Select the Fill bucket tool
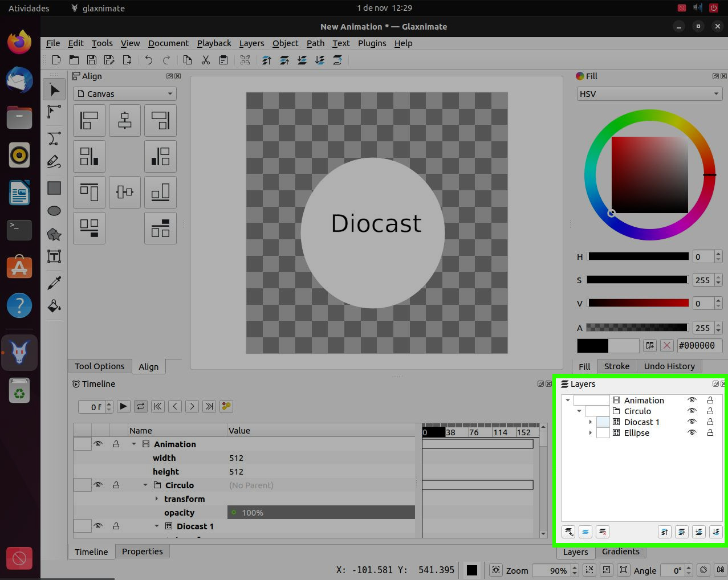 click(x=54, y=306)
